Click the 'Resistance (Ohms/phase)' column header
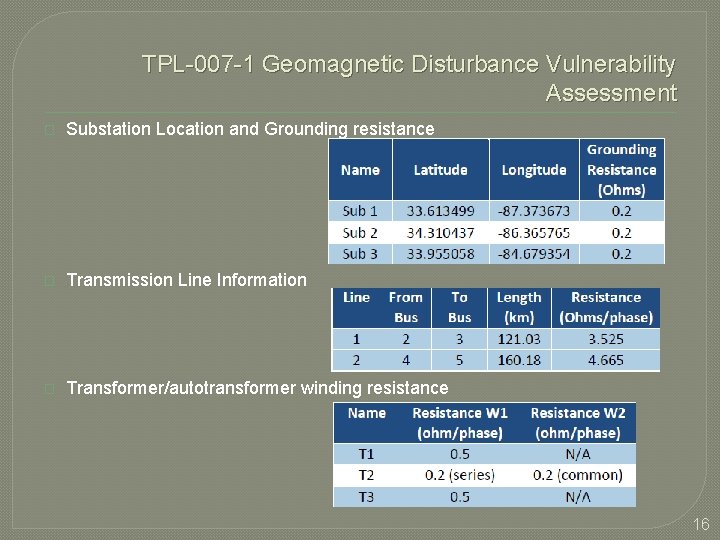The height and width of the screenshot is (540, 720). [x=606, y=308]
